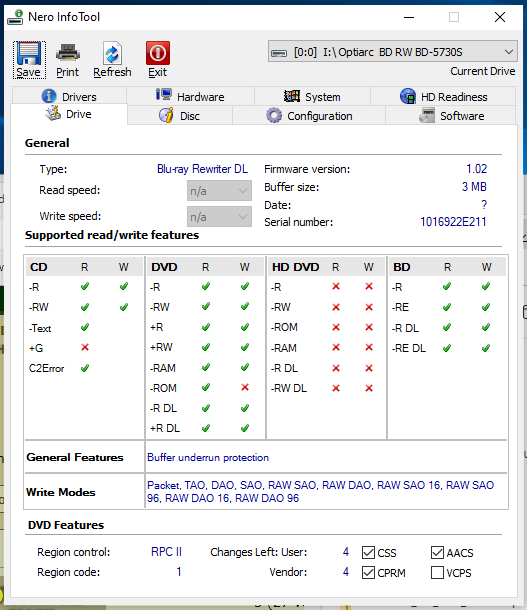Minimize the Nero InfoTool window

click(409, 17)
